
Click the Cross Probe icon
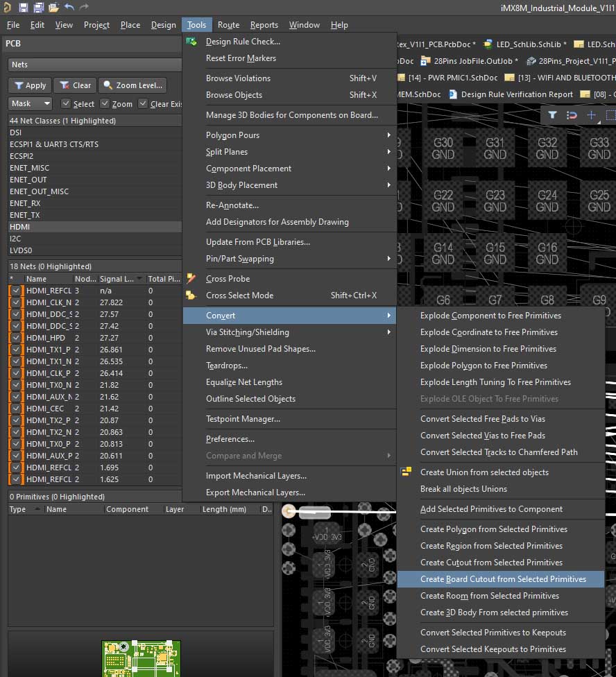tap(191, 279)
